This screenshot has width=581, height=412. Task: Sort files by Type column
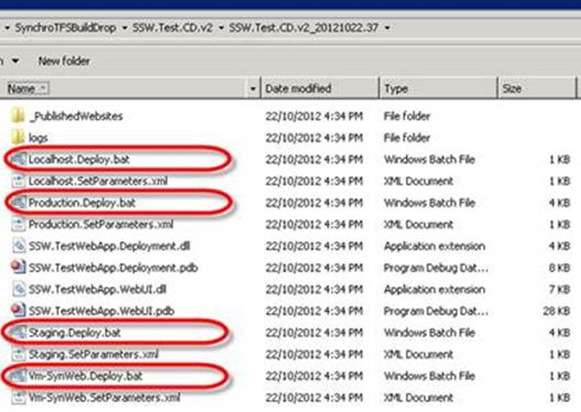[438, 89]
